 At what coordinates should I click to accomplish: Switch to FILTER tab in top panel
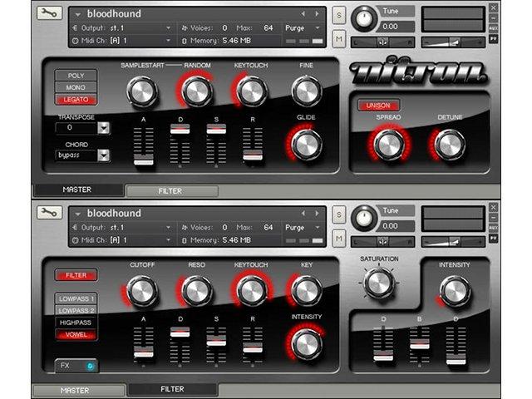click(x=172, y=191)
